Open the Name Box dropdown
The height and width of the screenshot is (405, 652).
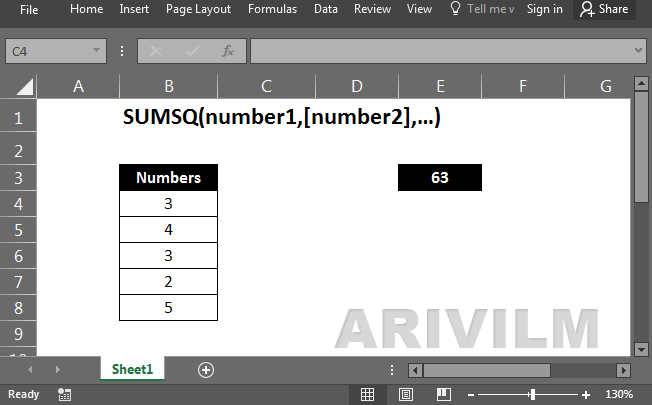(97, 50)
